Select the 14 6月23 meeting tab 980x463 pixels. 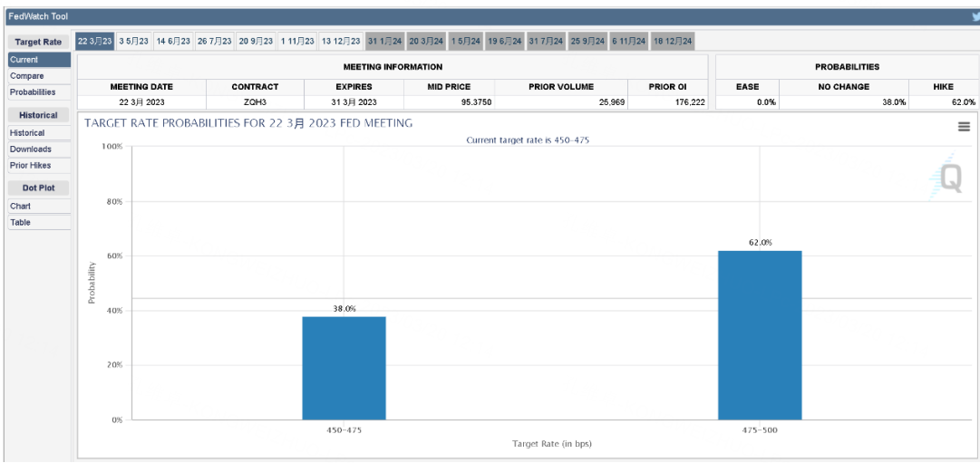pos(173,42)
